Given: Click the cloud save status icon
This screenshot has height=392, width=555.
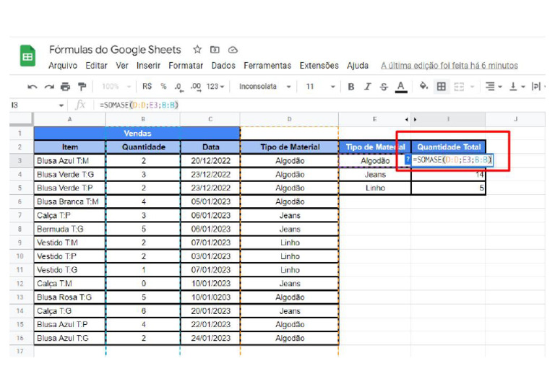Looking at the screenshot, I should pyautogui.click(x=233, y=50).
